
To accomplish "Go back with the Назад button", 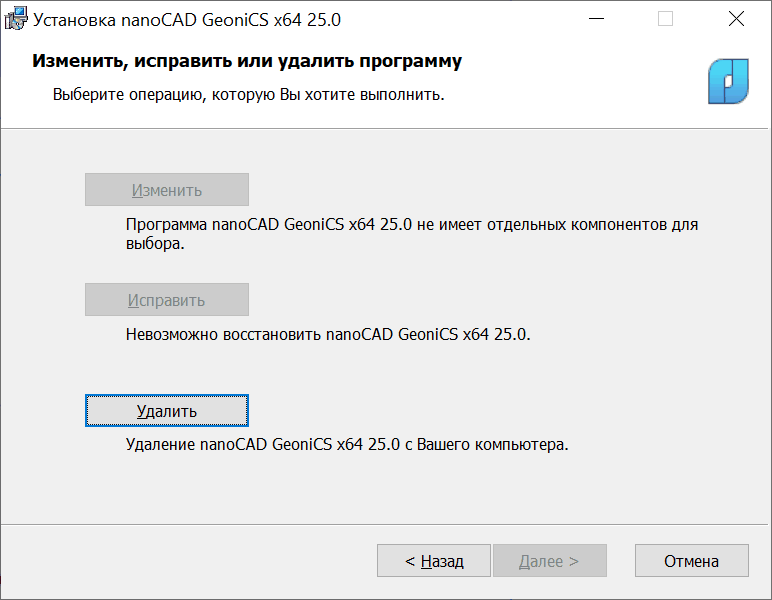I will [434, 560].
